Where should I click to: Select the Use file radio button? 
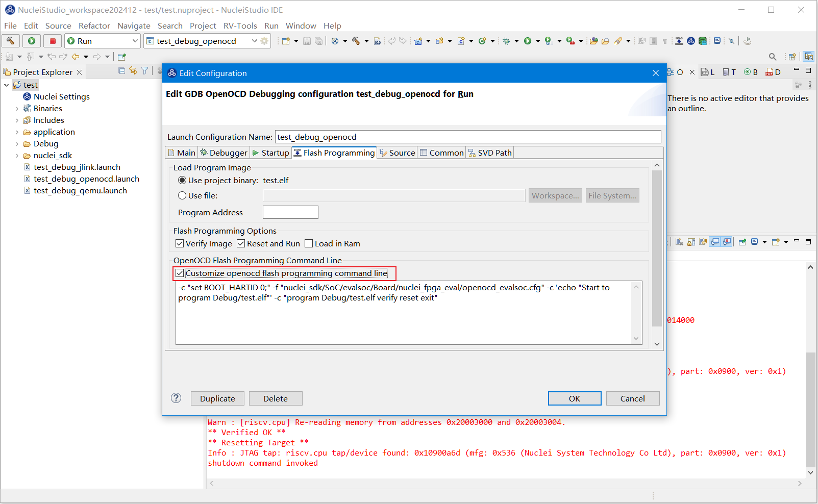tap(182, 195)
